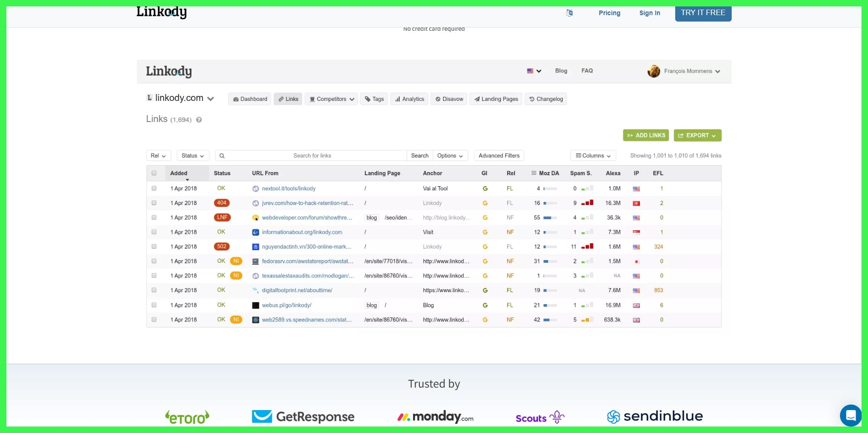This screenshot has height=433, width=868.
Task: Toggle the select-all checkbox in table header
Action: point(154,173)
